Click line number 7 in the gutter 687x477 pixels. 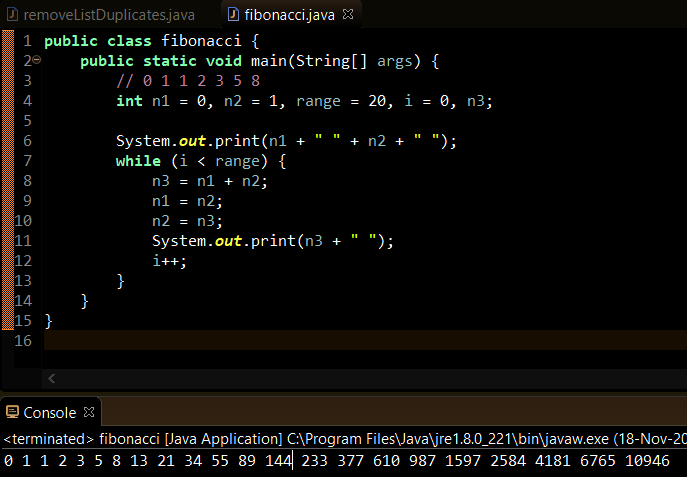click(x=27, y=161)
